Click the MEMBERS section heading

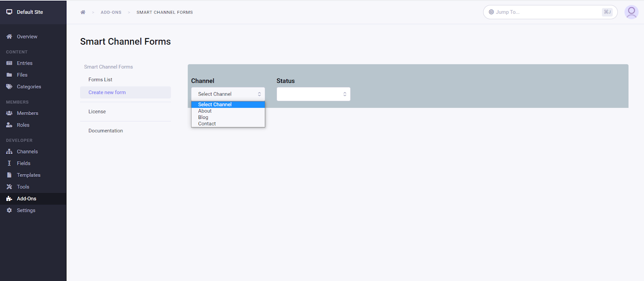(x=17, y=102)
